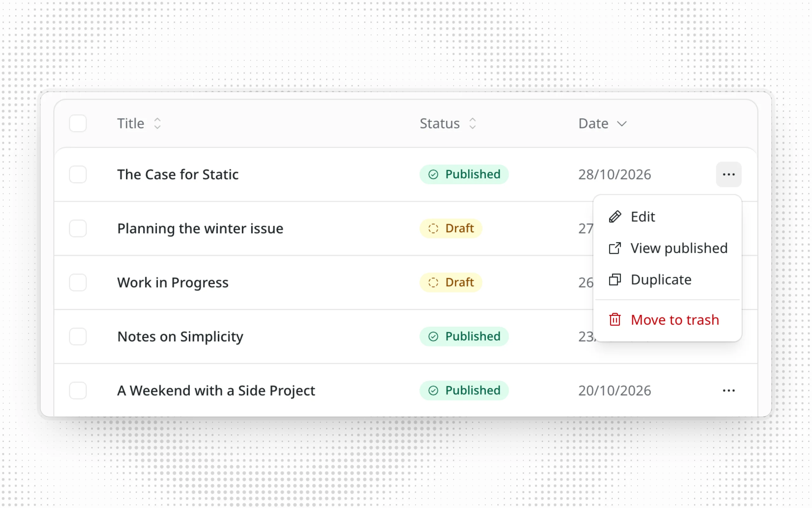Select checkbox for A Weekend with a Side Project
The height and width of the screenshot is (508, 812).
coord(78,391)
